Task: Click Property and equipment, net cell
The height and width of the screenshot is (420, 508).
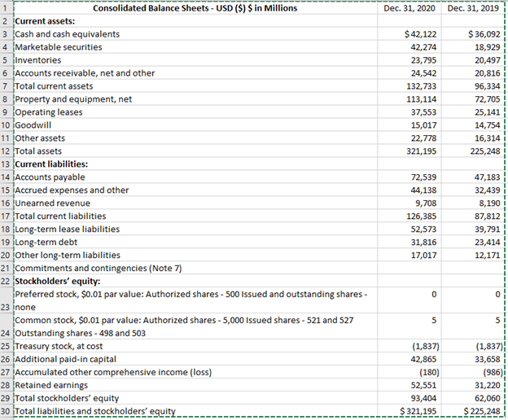Action: tap(195, 99)
